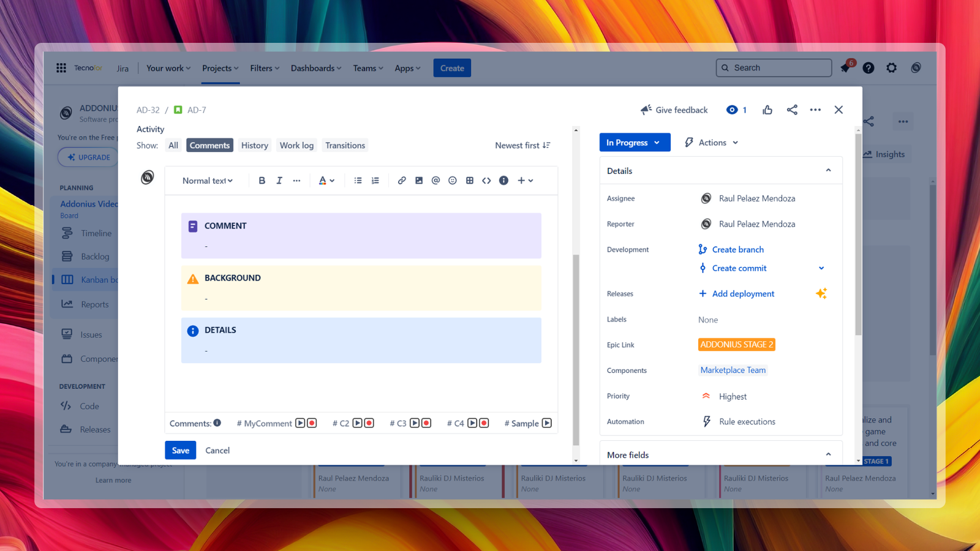Open more formatting options ellipsis in editor toolbar
The image size is (980, 551).
pos(296,181)
